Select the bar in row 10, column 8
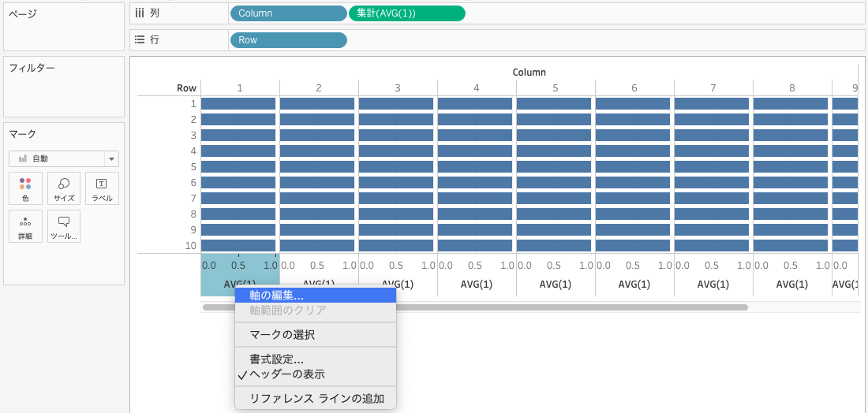The height and width of the screenshot is (413, 868). click(x=791, y=245)
